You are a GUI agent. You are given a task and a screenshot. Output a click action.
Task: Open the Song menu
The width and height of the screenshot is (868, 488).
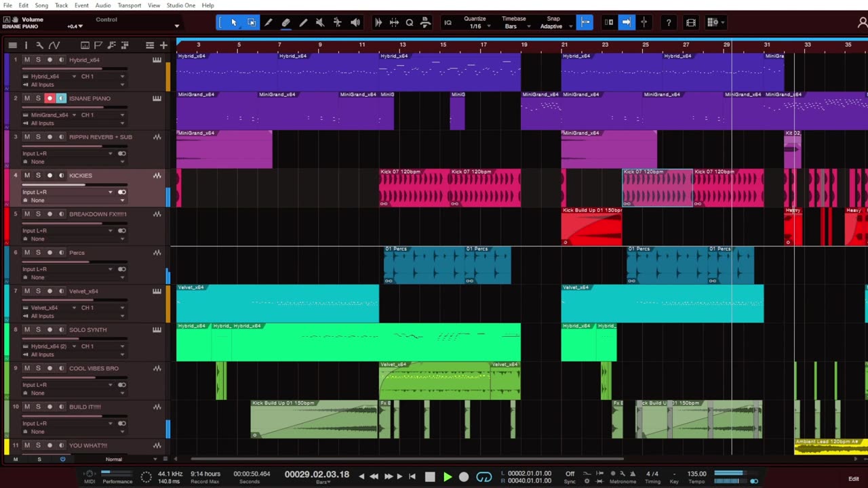point(42,5)
